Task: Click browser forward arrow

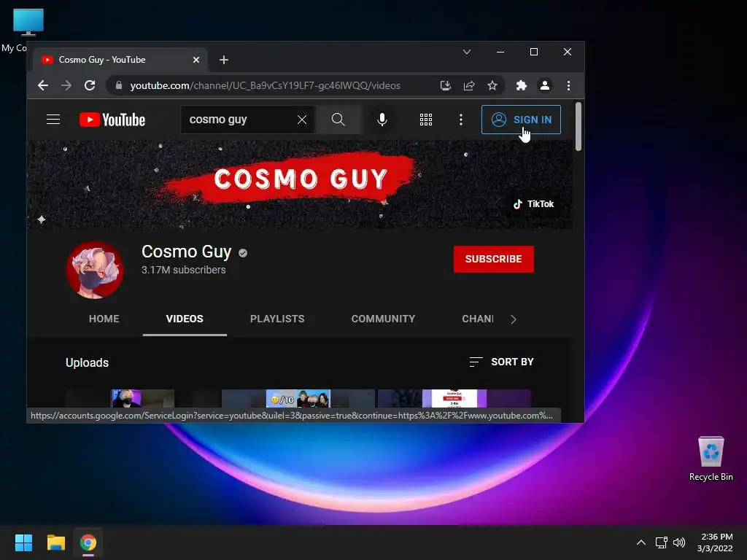Action: pos(66,85)
